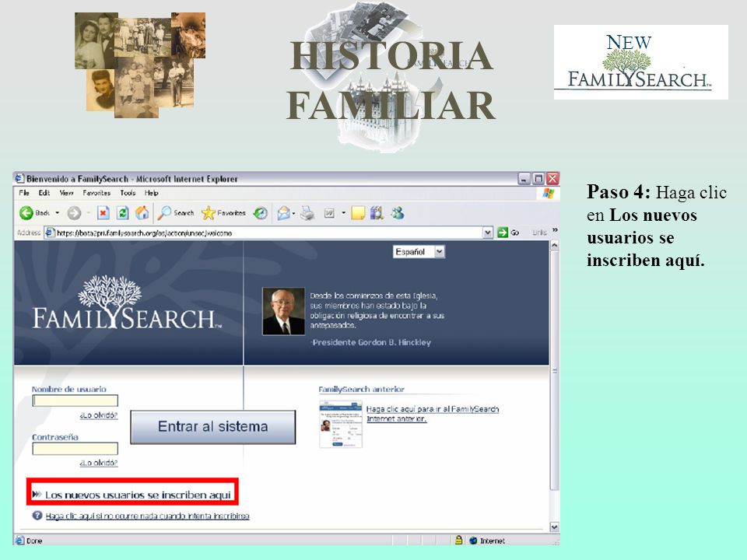Minimize the Internet Explorer window

524,179
